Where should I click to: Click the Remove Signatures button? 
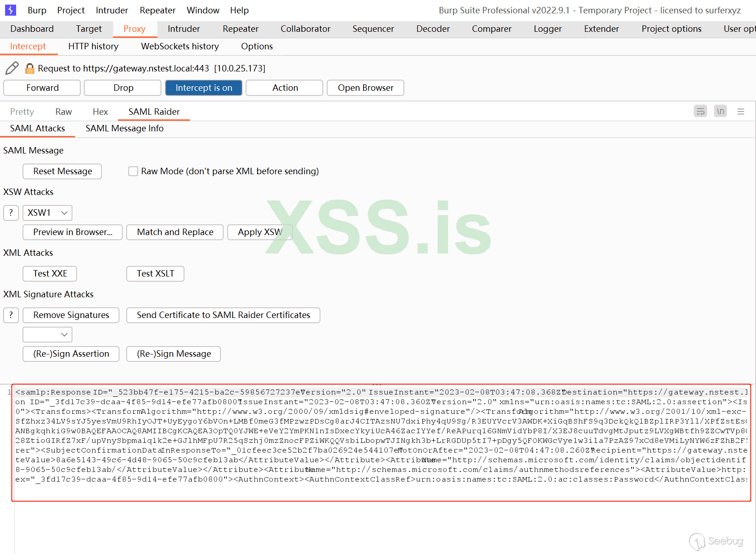point(71,315)
